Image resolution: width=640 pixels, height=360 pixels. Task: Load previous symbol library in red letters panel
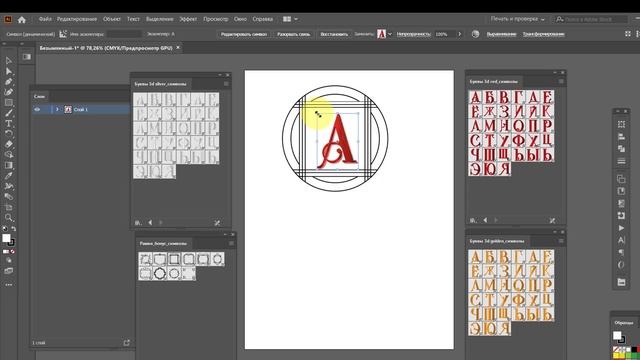pos(485,220)
